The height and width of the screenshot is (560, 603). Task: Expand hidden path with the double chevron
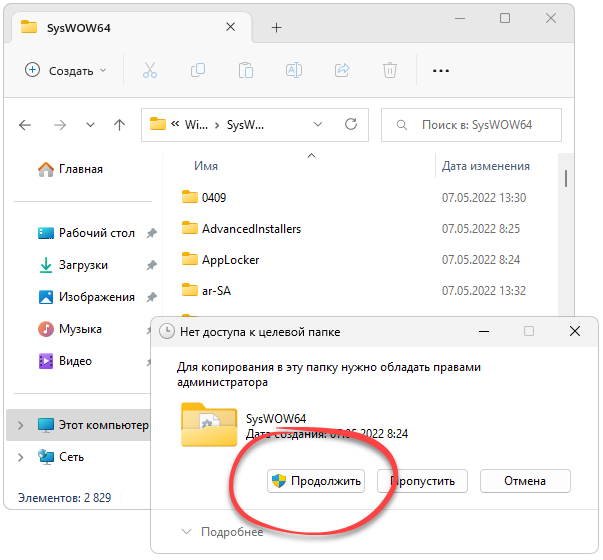[175, 124]
